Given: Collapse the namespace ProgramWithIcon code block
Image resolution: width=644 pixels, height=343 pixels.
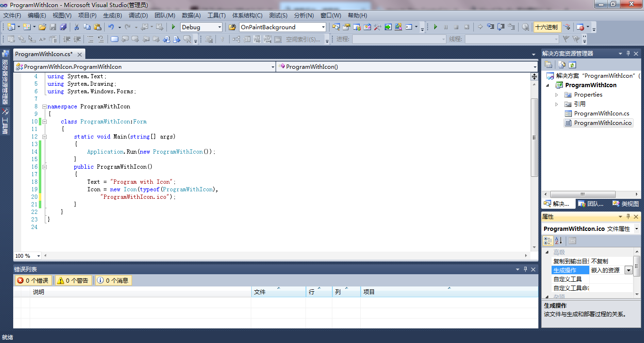Looking at the screenshot, I should click(44, 106).
